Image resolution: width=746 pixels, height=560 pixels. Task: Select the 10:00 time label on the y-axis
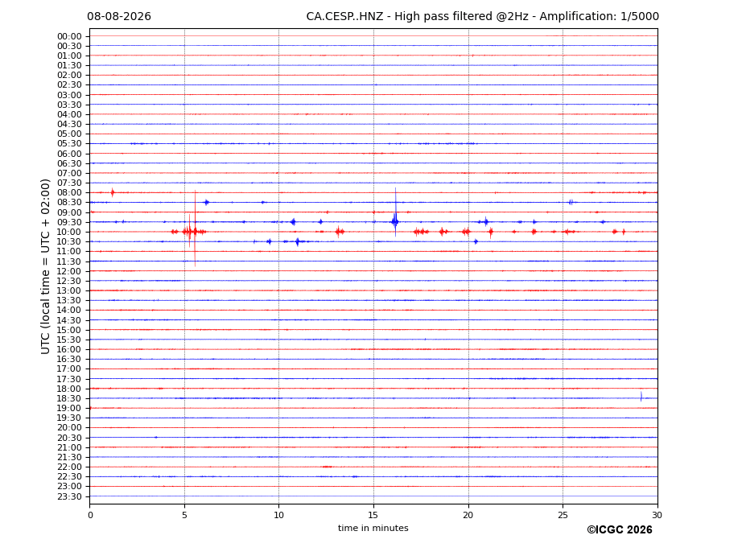click(x=69, y=233)
